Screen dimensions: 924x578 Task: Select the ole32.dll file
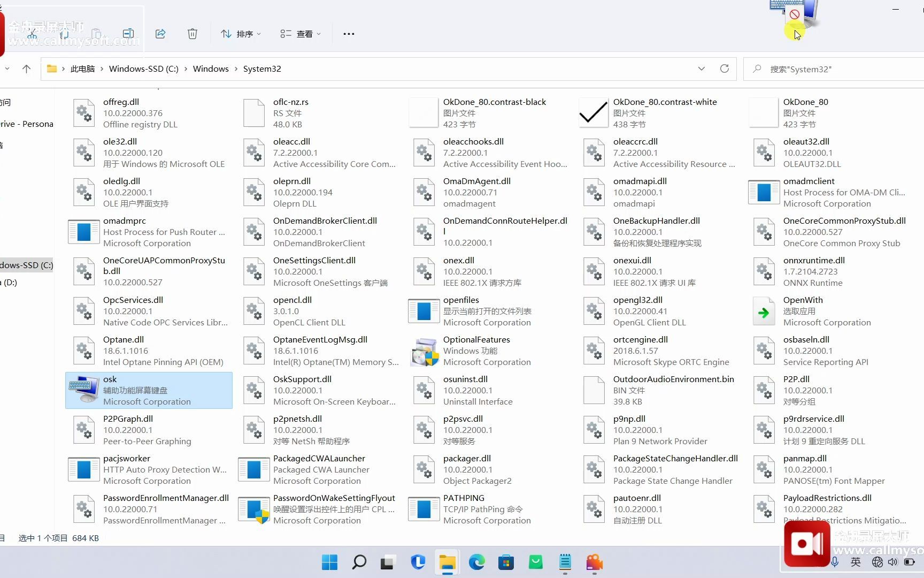pos(149,153)
